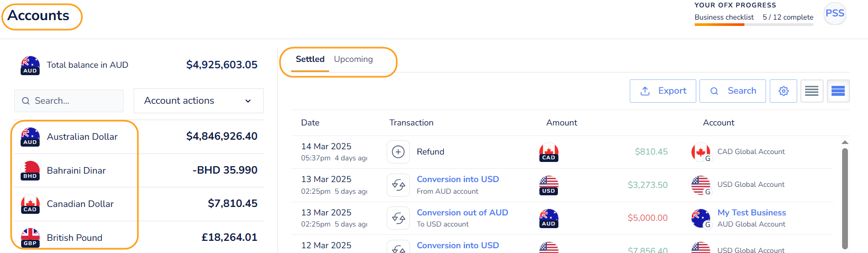Viewport: 868px width, 253px height.
Task: Switch to compact list view icon
Action: tap(812, 91)
